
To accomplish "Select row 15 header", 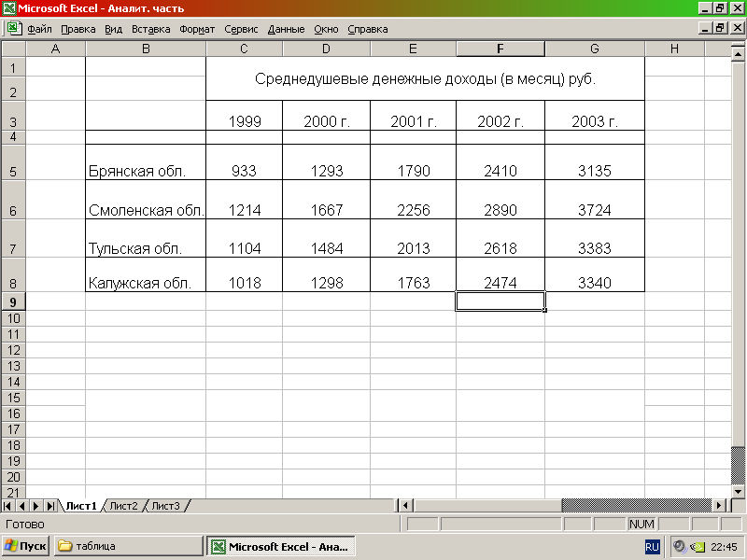I will [x=13, y=398].
